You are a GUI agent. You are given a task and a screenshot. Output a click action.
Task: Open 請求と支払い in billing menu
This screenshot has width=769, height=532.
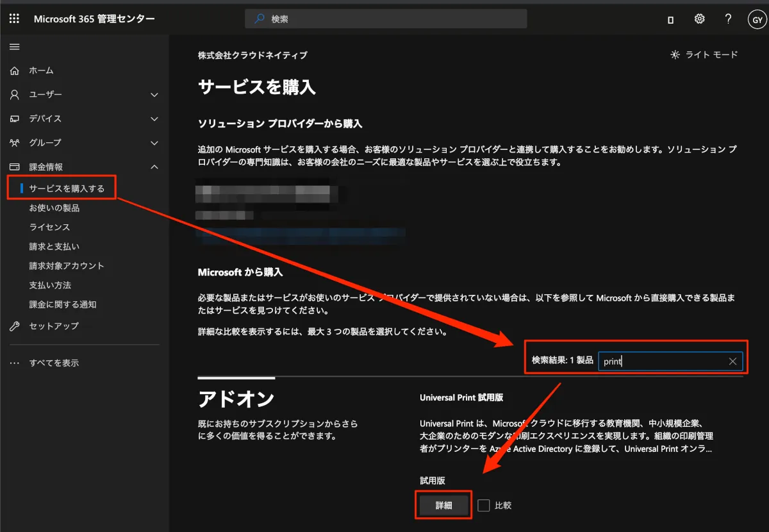[54, 246]
